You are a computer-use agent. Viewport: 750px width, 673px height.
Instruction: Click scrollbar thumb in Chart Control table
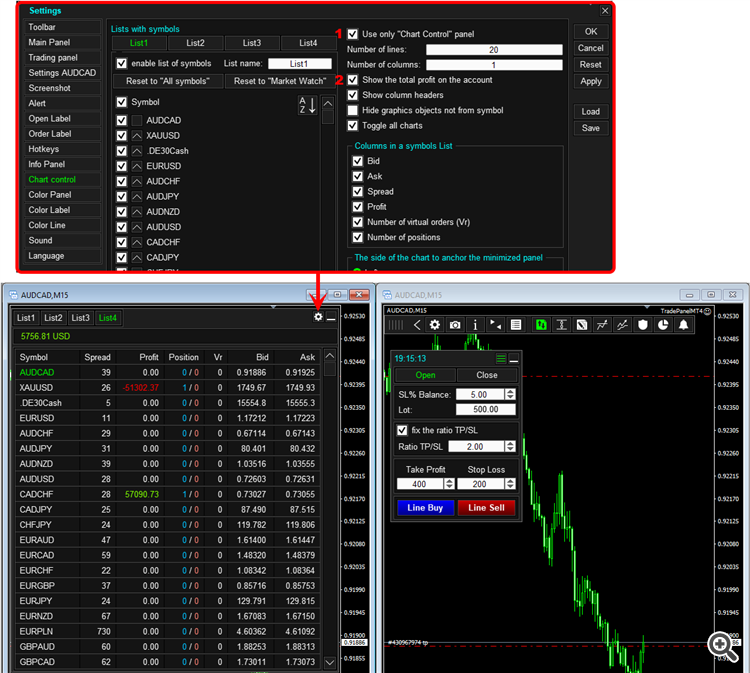pyautogui.click(x=330, y=369)
